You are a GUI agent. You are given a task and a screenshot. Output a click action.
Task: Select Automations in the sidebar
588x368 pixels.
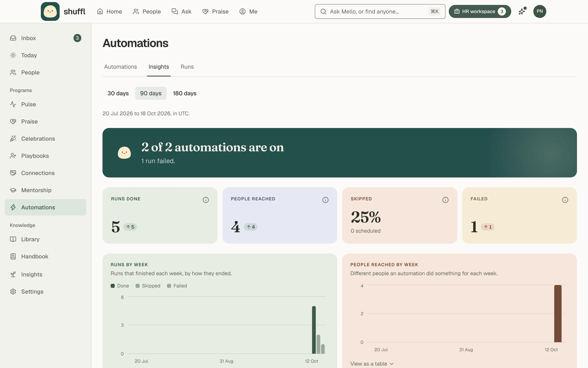(46, 207)
